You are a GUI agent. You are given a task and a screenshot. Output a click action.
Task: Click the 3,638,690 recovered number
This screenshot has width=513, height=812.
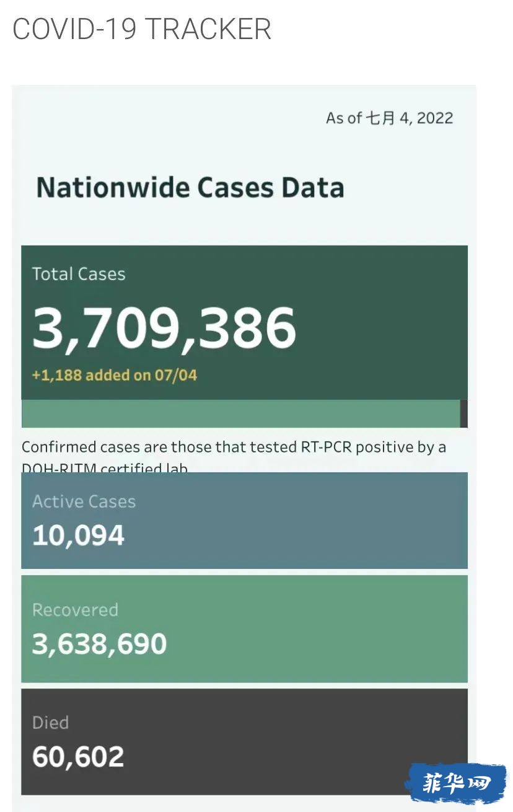(99, 644)
